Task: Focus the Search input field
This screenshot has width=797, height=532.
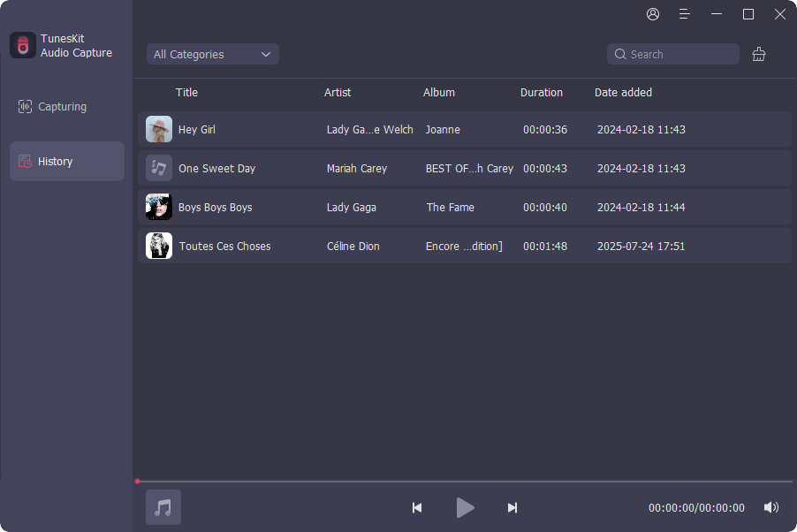Action: pyautogui.click(x=673, y=54)
